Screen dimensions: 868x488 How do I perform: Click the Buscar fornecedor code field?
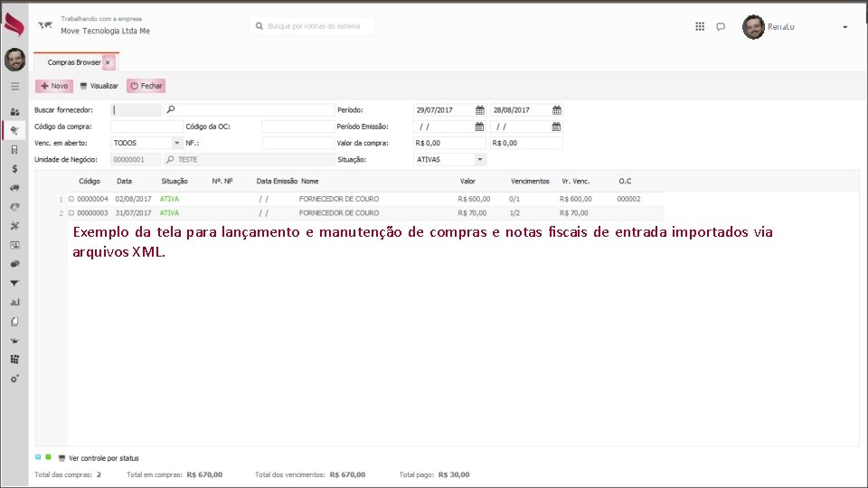(x=137, y=109)
